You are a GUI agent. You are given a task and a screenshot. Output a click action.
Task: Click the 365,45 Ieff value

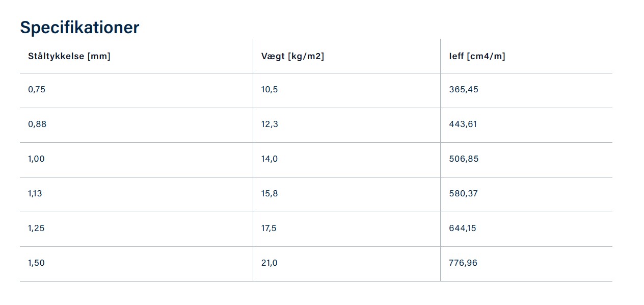pyautogui.click(x=464, y=90)
